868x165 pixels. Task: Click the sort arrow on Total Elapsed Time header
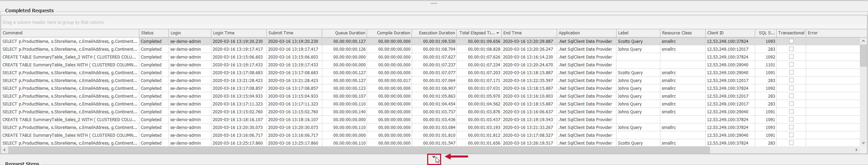498,33
